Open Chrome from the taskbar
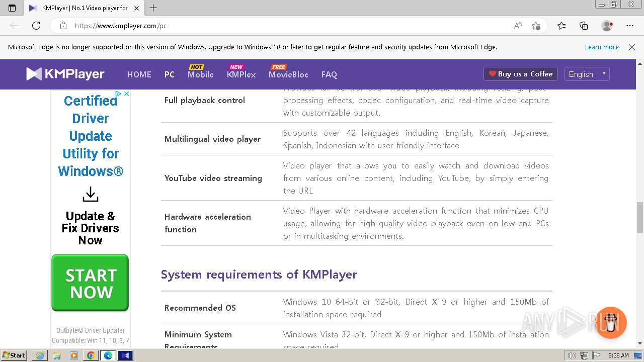The image size is (644, 362). [x=91, y=355]
